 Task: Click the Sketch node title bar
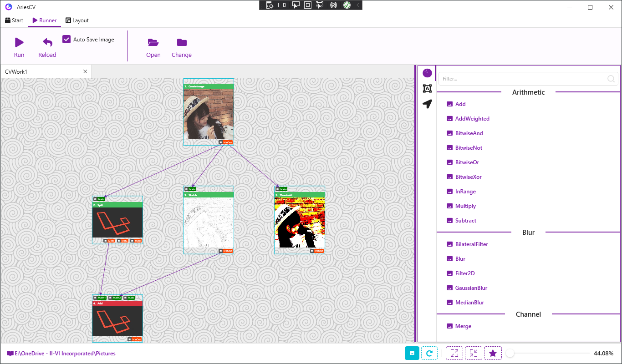(209, 195)
